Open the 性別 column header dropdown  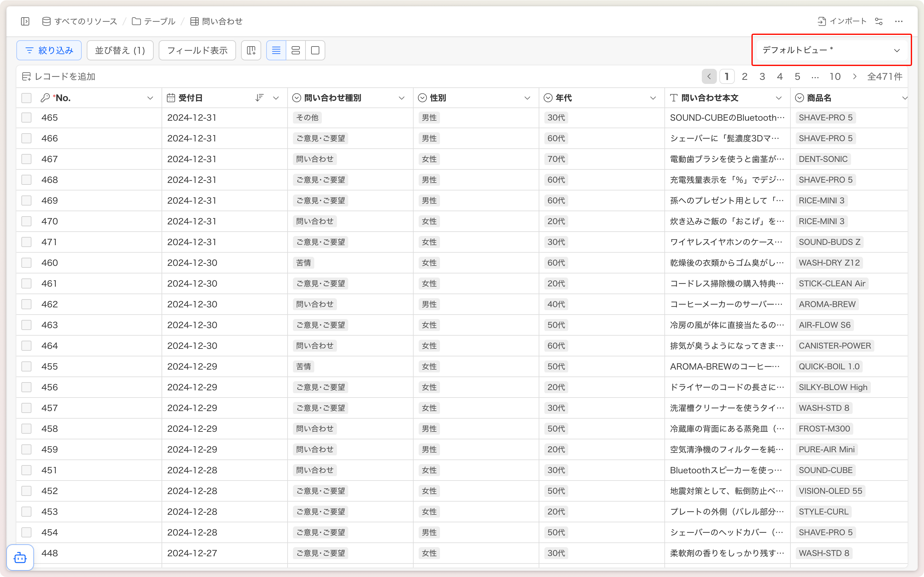527,98
